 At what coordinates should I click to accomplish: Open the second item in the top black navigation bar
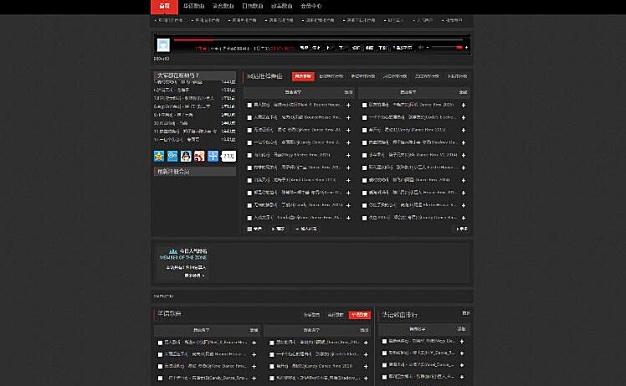point(194,6)
